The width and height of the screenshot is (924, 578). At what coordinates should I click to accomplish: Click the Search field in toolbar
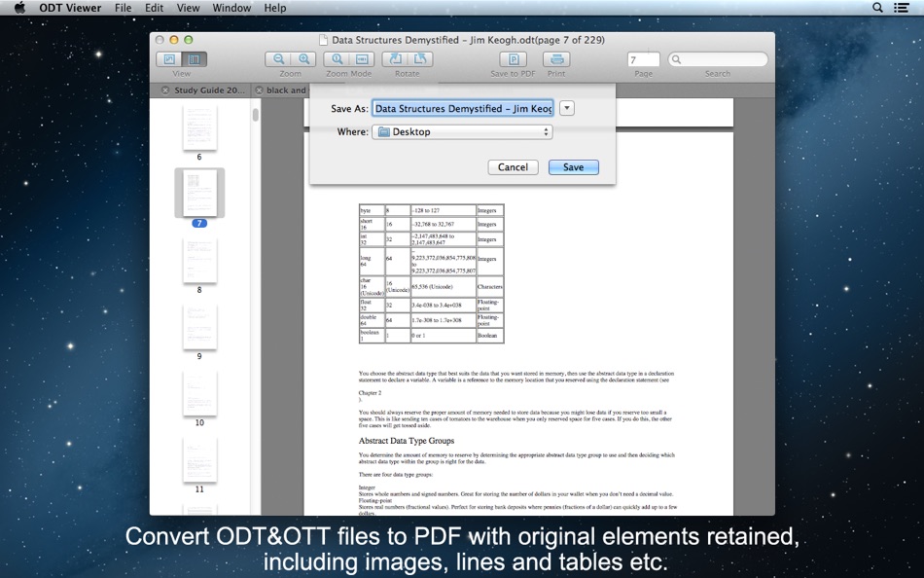(x=718, y=59)
